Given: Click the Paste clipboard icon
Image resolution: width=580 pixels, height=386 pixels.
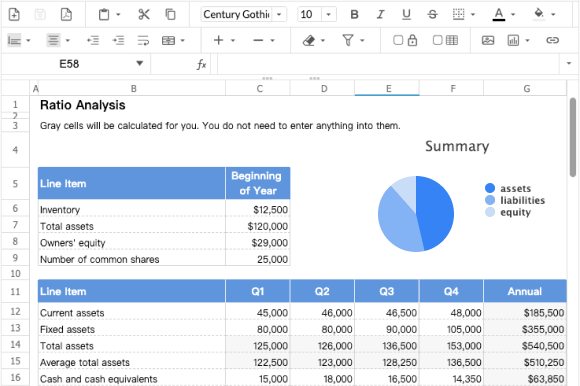Looking at the screenshot, I should click(x=104, y=14).
